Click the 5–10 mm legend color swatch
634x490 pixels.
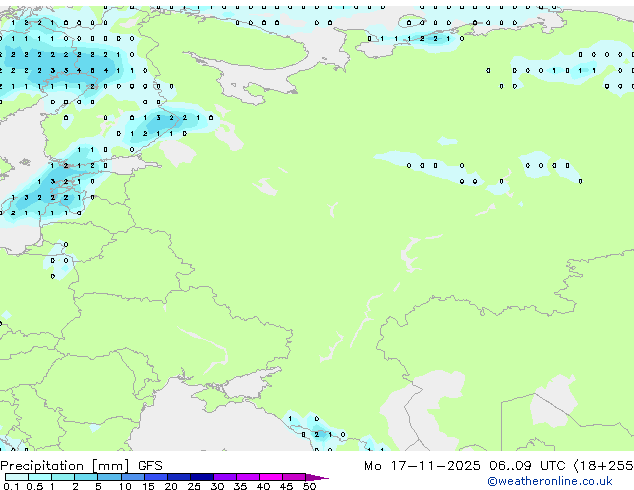(x=109, y=477)
